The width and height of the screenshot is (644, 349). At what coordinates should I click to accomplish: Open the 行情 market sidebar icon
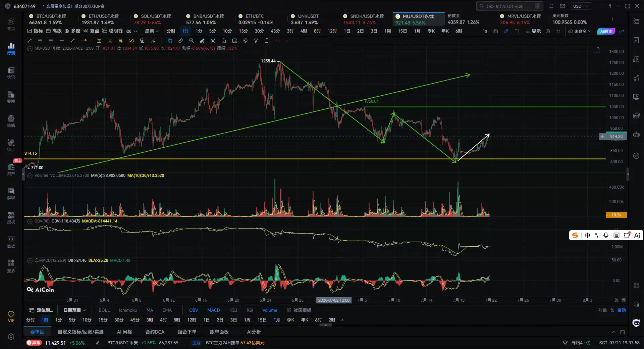pyautogui.click(x=11, y=49)
